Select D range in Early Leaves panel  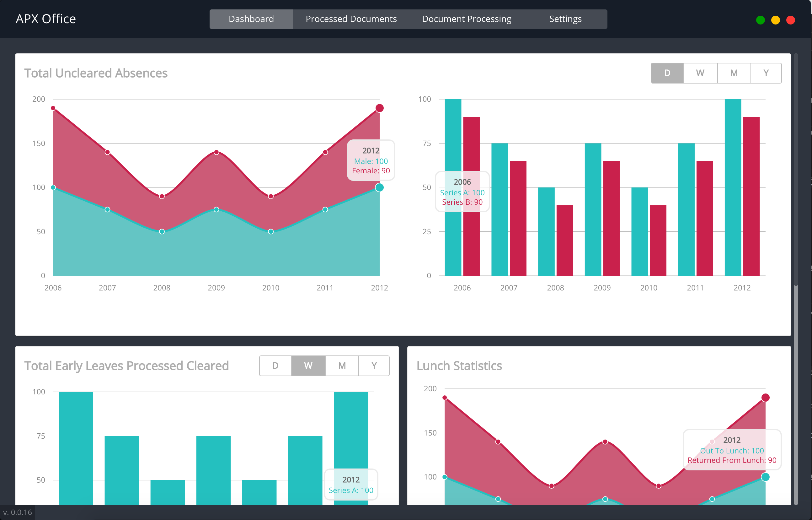[x=275, y=366]
